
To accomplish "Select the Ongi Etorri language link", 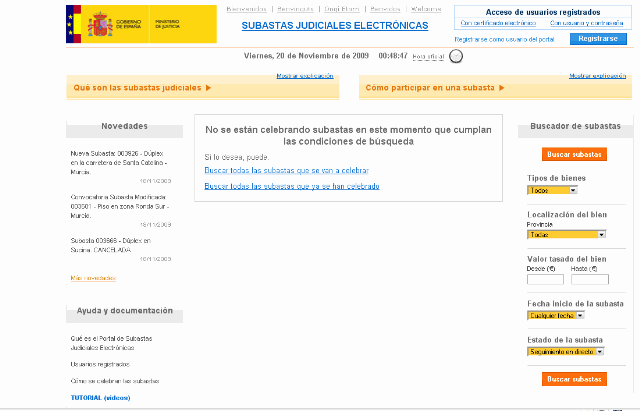I will [342, 9].
